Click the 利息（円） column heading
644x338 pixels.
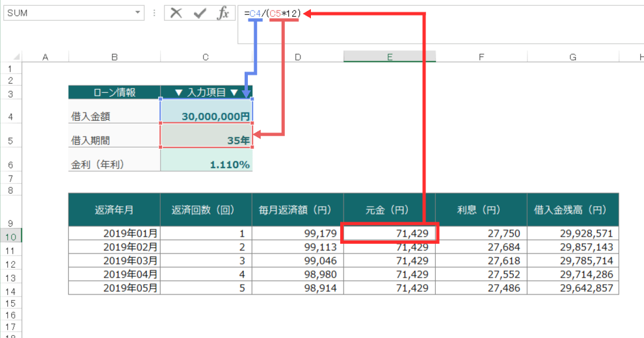(x=481, y=210)
